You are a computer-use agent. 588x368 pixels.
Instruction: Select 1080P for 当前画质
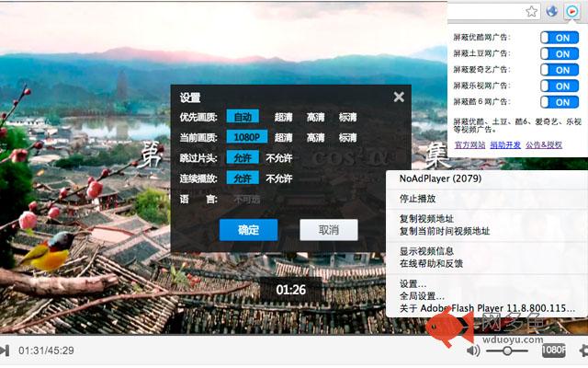tap(247, 137)
